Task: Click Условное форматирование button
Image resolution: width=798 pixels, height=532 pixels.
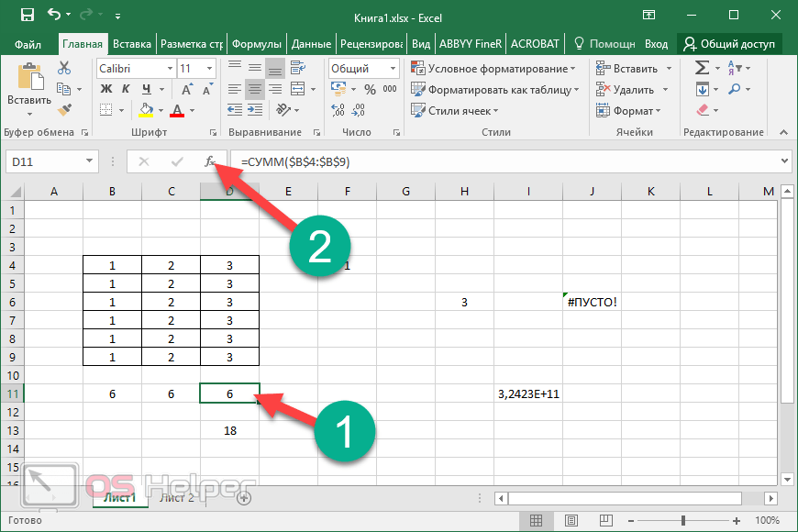Action: point(493,69)
